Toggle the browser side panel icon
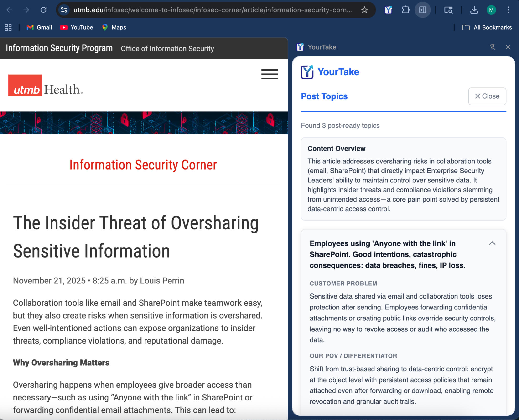 click(x=423, y=10)
